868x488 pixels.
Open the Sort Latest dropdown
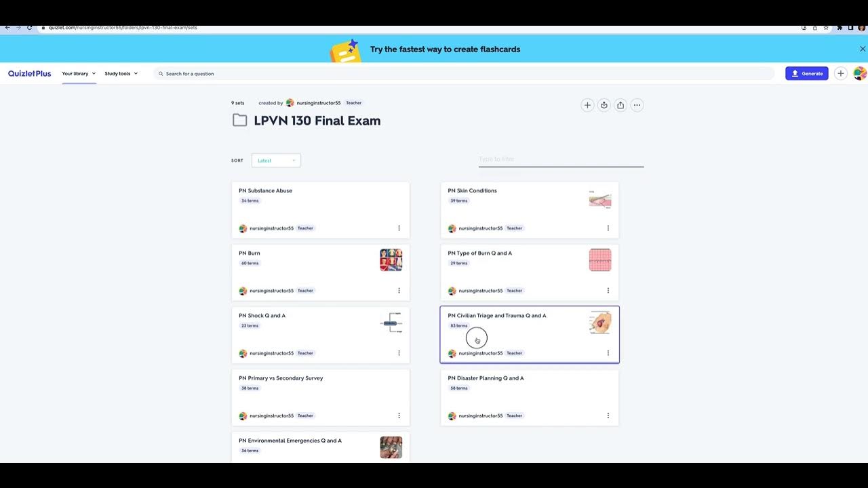276,161
